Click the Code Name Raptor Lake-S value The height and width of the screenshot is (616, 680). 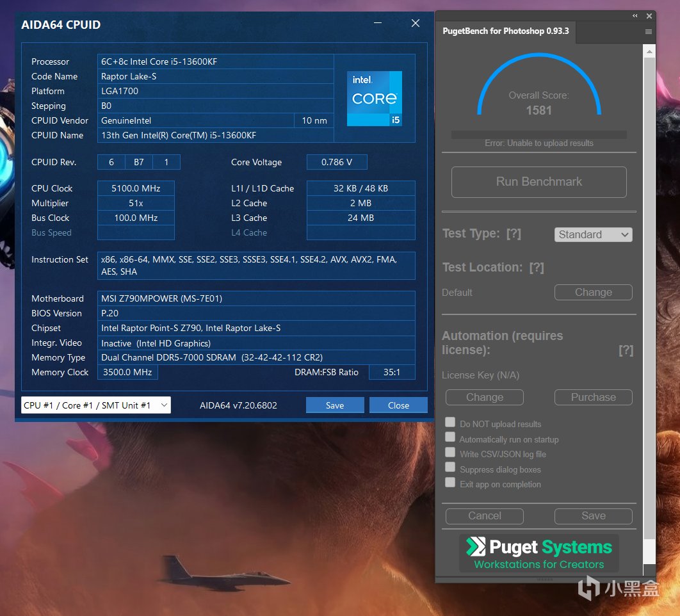coord(216,76)
